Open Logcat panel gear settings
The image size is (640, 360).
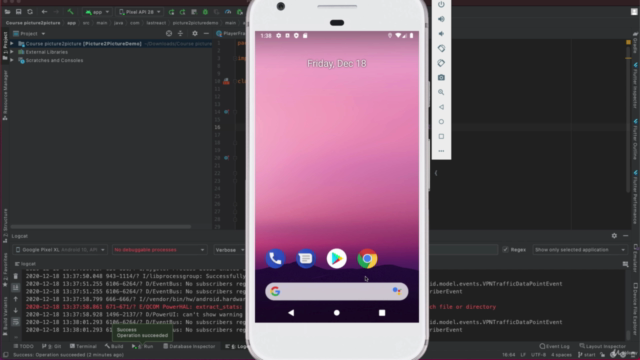(614, 236)
